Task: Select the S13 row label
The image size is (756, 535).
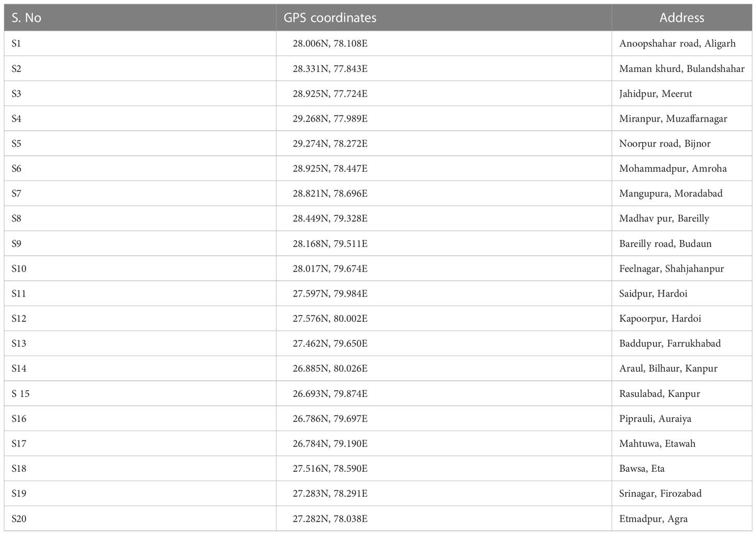Action: (19, 344)
